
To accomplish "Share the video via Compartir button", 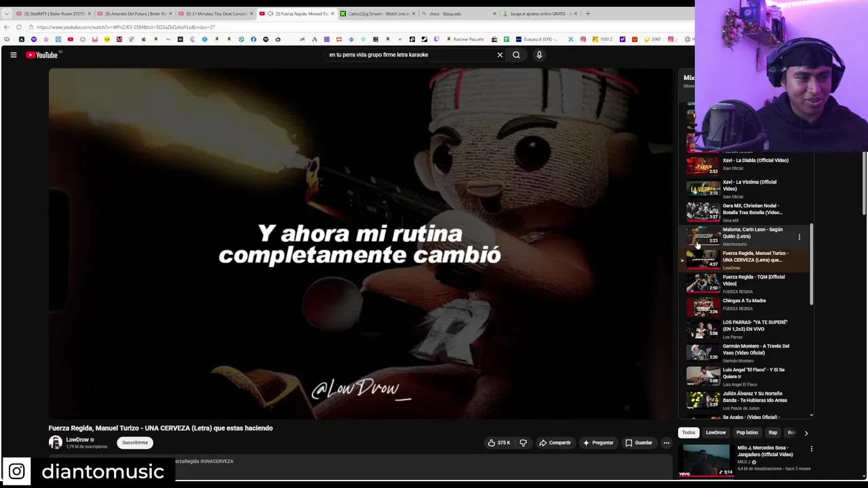I will (x=555, y=443).
